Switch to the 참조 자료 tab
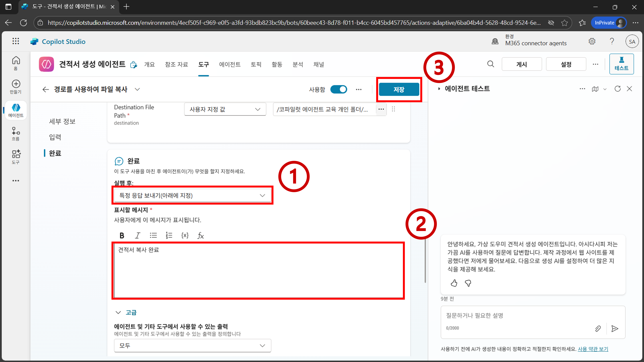 click(x=176, y=65)
